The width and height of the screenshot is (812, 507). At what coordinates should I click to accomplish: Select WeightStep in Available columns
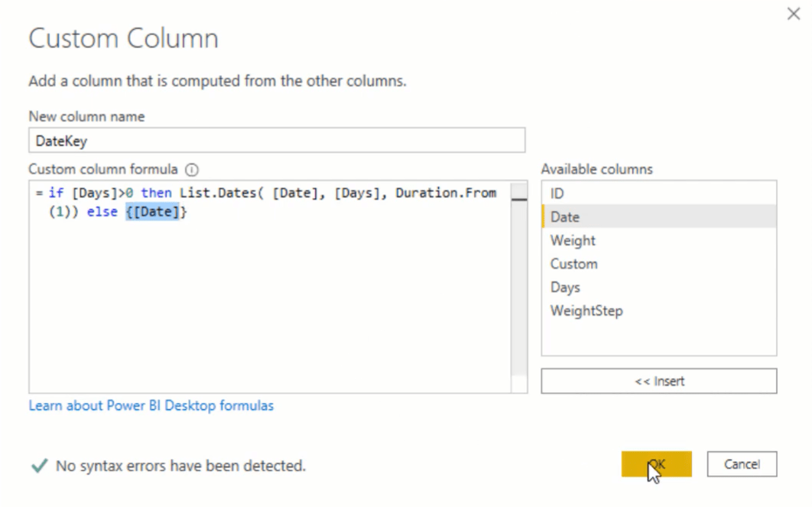coord(659,310)
